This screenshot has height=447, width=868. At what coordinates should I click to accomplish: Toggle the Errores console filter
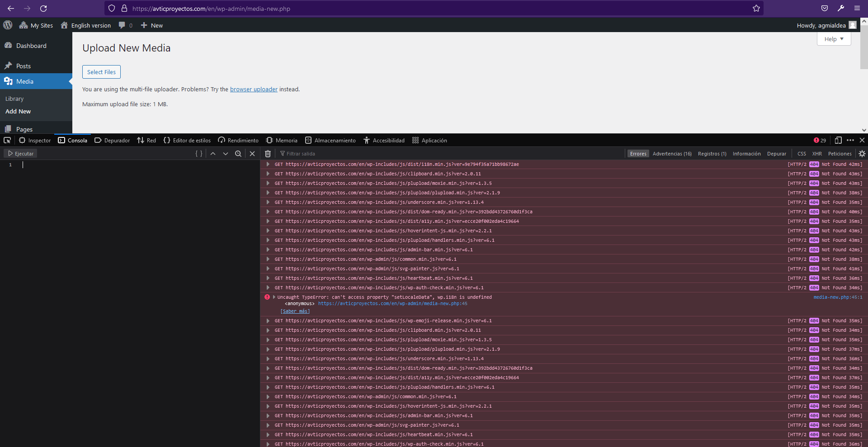tap(638, 154)
